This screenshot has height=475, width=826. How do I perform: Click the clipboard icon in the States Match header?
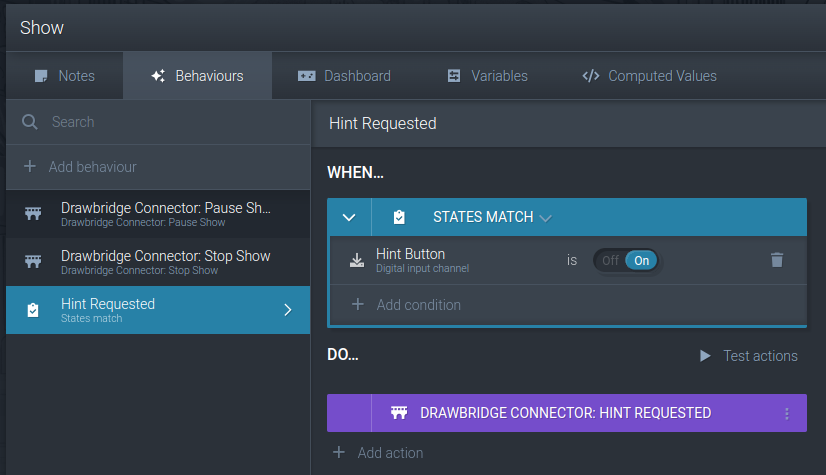tap(399, 217)
